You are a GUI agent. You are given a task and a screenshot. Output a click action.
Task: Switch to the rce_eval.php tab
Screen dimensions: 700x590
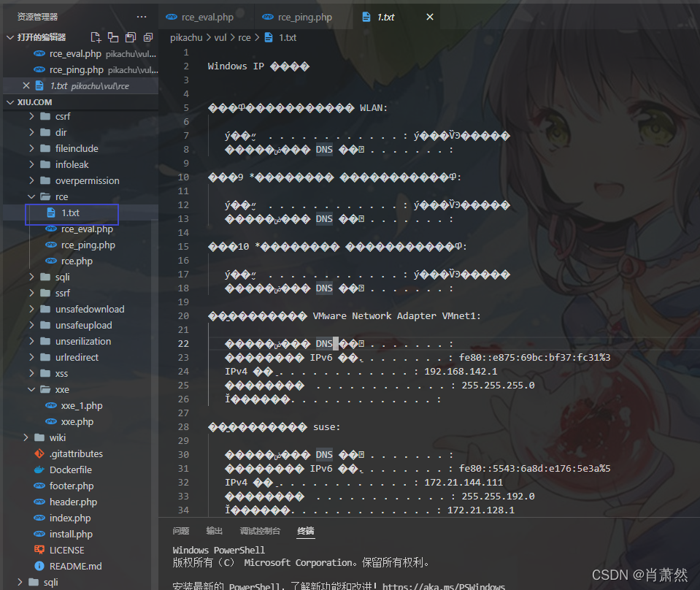pyautogui.click(x=207, y=17)
